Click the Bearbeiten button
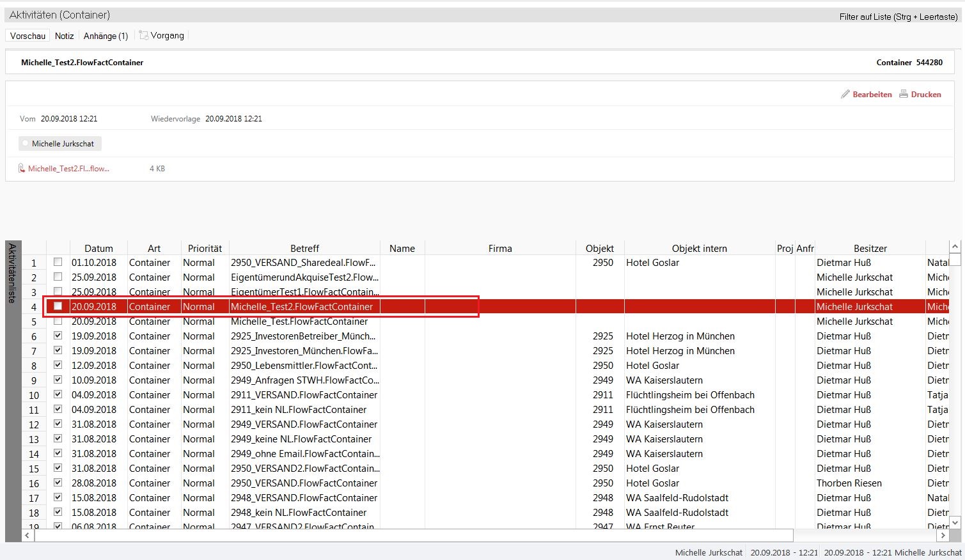This screenshot has height=560, width=965. (872, 94)
